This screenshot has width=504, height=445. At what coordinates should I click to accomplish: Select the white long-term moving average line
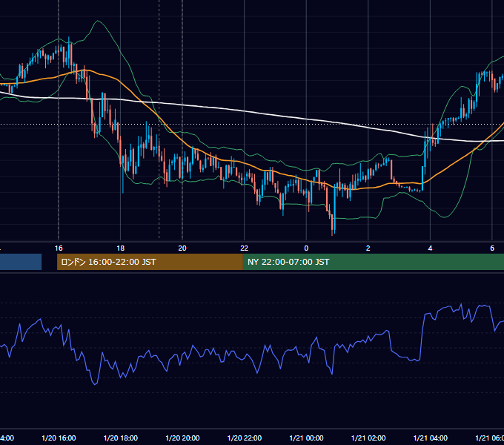(x=245, y=111)
